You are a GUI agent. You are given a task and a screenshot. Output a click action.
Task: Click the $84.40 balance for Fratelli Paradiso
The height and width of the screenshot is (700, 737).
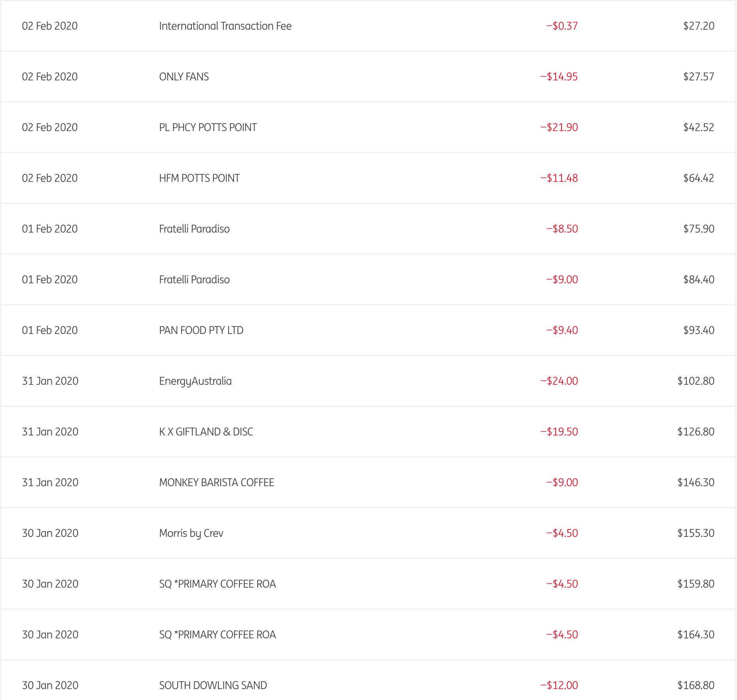point(698,280)
